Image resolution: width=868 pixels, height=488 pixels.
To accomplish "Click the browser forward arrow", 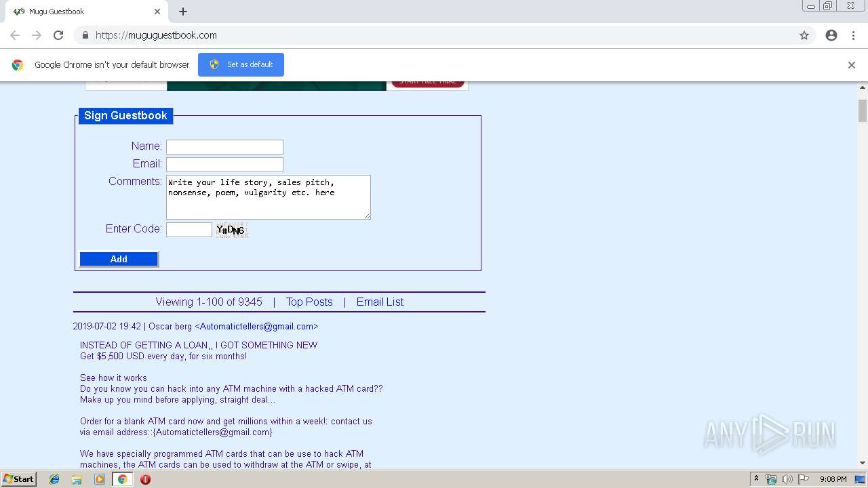I will 37,35.
